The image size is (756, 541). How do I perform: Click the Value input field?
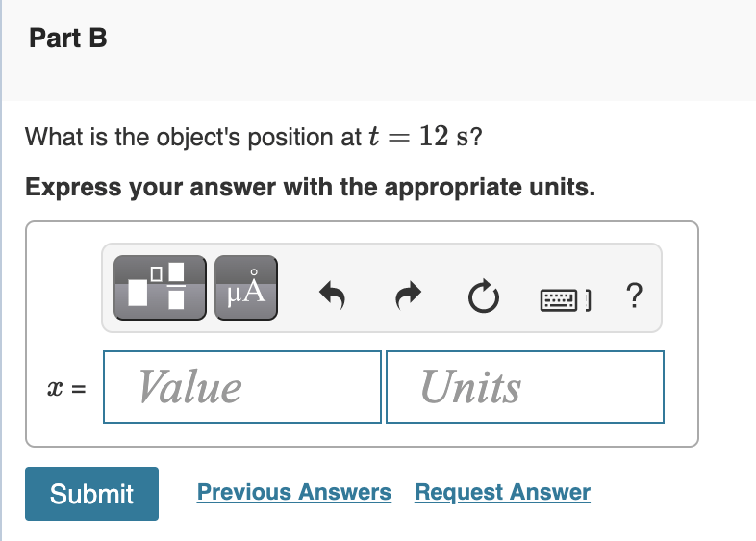point(242,387)
